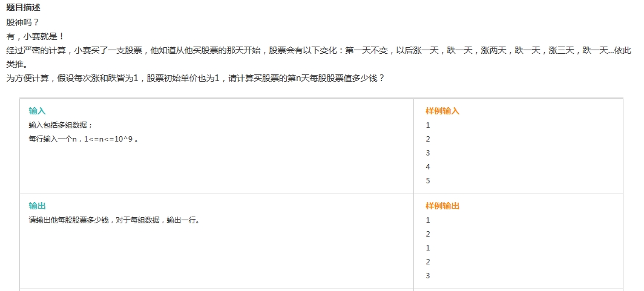Click the "股神吗？" text line
644x291 pixels.
(22, 23)
